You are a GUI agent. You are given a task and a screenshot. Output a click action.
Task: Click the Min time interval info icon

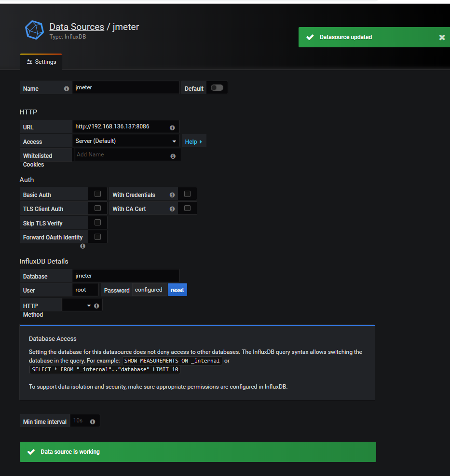click(x=93, y=421)
